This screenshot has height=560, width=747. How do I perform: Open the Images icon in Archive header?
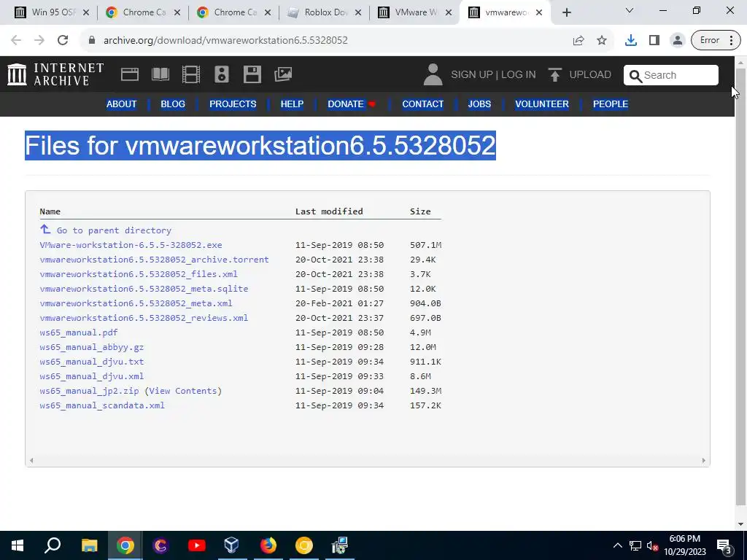(x=283, y=74)
